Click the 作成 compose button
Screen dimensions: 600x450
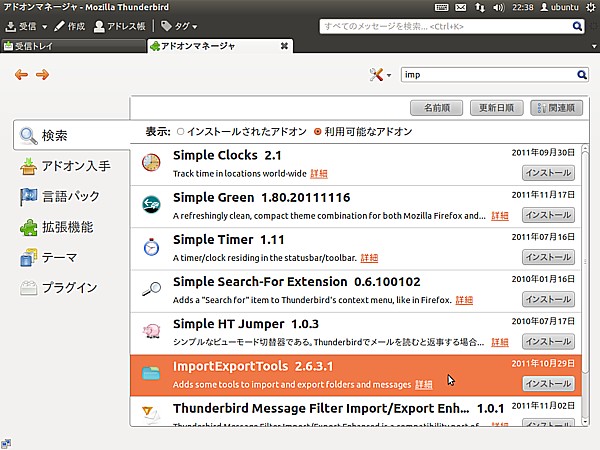click(x=70, y=26)
